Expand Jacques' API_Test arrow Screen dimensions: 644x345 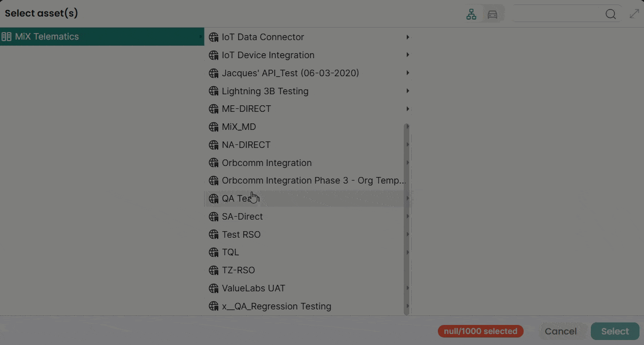point(408,73)
